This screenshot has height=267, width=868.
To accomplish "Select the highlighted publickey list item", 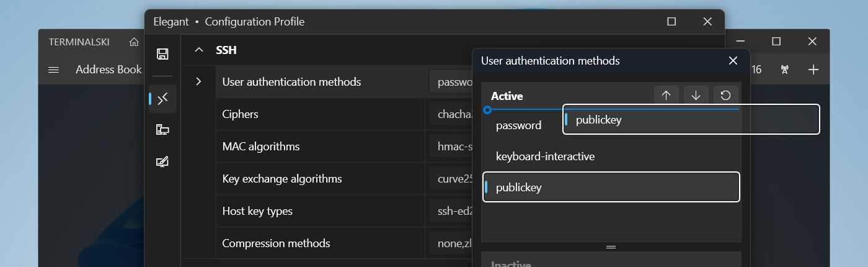I will (x=611, y=187).
